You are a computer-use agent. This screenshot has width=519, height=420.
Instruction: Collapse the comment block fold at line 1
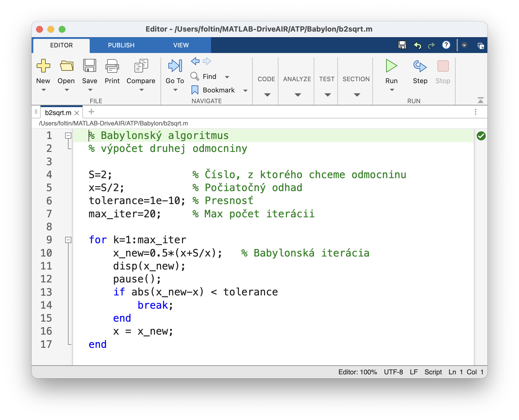(68, 136)
